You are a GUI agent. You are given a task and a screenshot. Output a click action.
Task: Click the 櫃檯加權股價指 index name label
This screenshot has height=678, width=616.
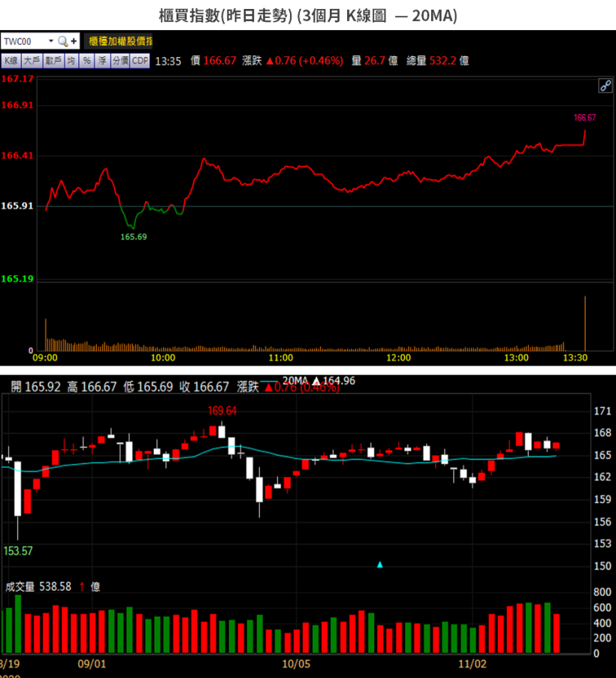120,41
